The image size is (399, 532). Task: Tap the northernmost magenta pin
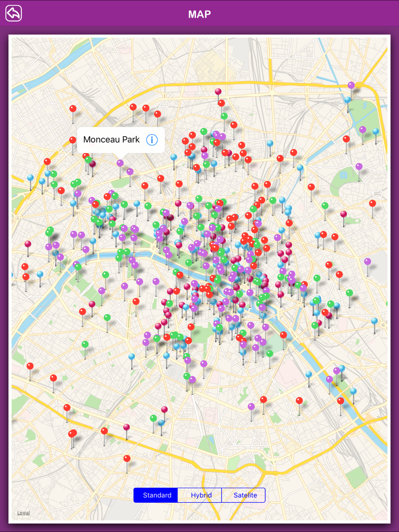218,92
